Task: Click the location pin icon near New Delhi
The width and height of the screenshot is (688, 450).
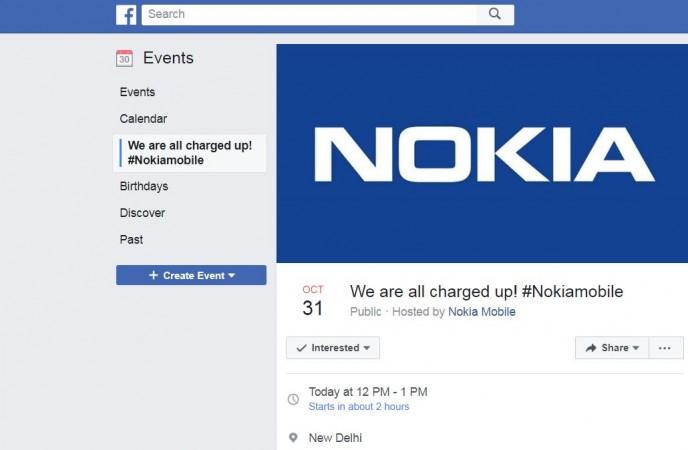Action: click(x=293, y=438)
